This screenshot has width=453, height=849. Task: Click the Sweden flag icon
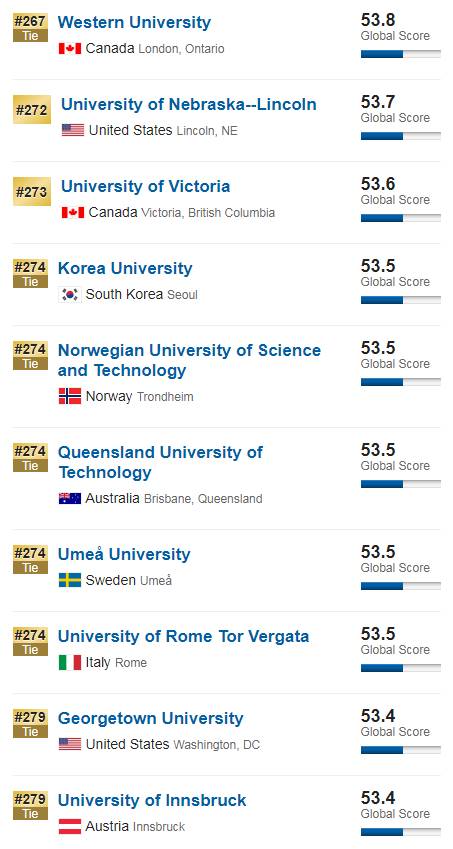coord(70,580)
